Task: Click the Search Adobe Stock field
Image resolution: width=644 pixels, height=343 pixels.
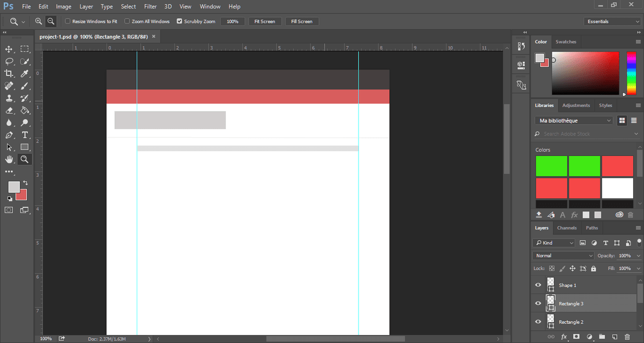Action: click(585, 134)
